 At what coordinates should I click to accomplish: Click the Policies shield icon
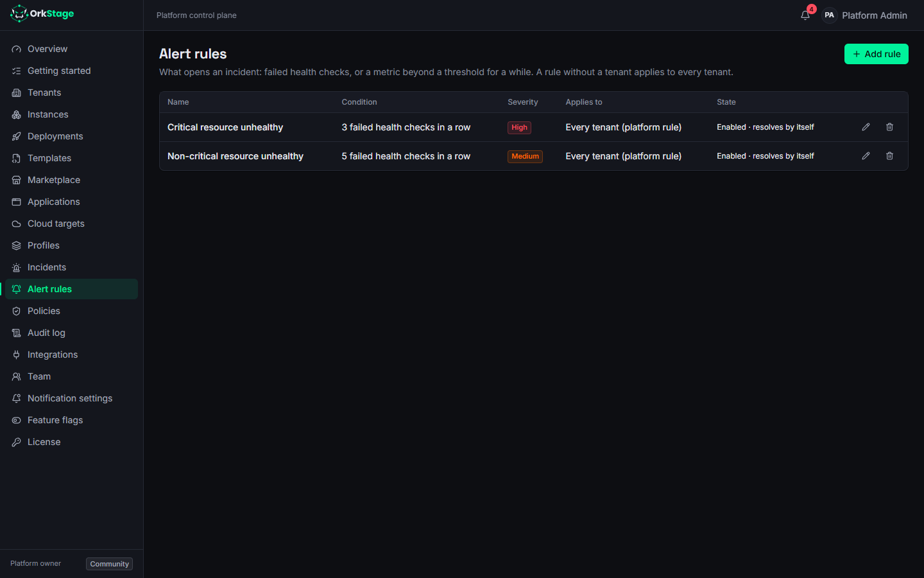(17, 311)
